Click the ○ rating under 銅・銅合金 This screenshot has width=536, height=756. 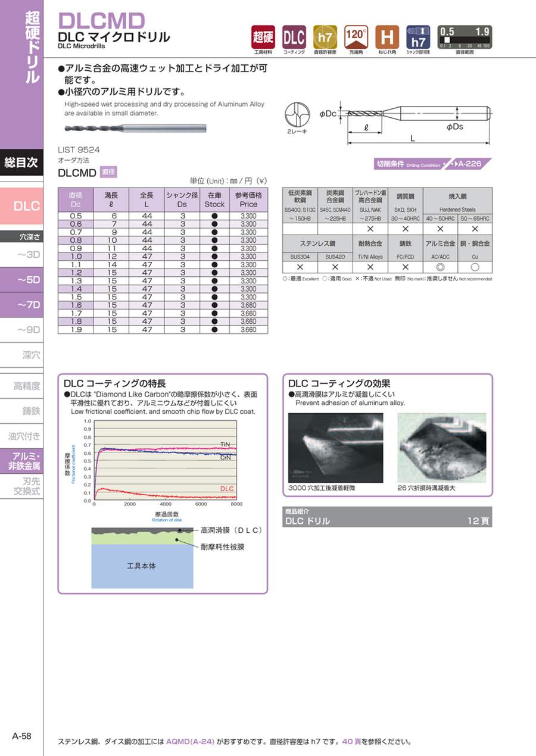pyautogui.click(x=475, y=267)
